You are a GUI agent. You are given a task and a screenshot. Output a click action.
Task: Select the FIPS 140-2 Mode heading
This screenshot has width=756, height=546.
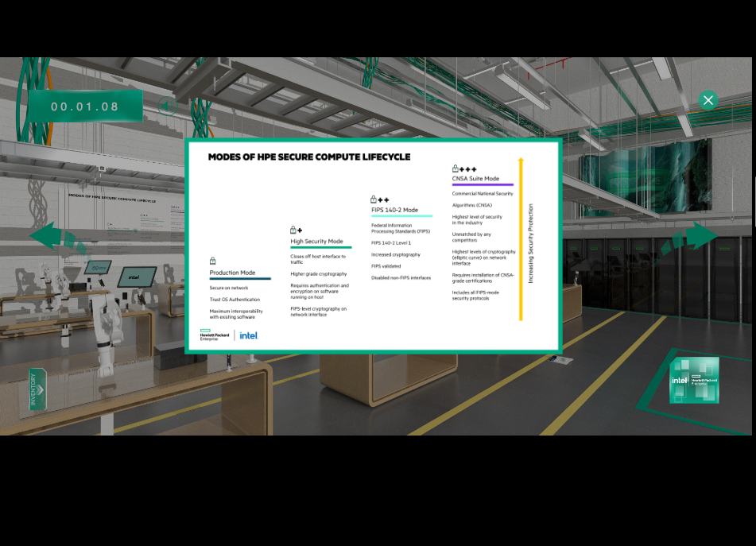(394, 211)
